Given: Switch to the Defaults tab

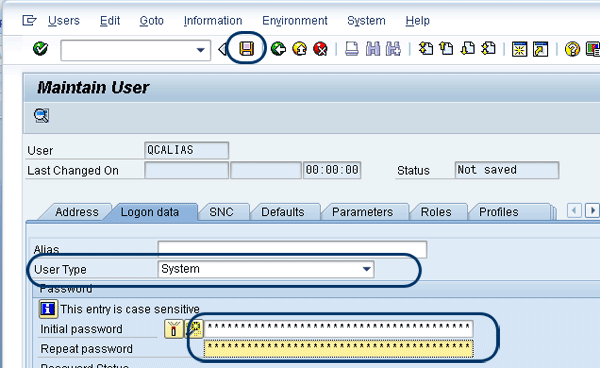Looking at the screenshot, I should coord(283,212).
